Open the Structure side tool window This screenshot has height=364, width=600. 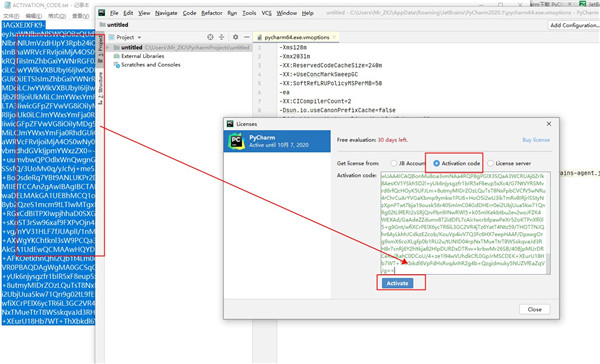click(x=100, y=89)
